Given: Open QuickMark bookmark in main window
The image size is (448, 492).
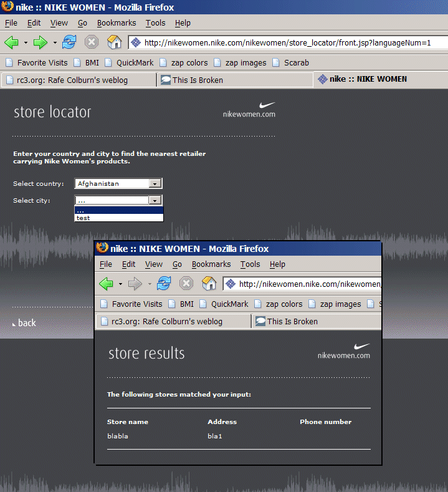Looking at the screenshot, I should point(130,63).
